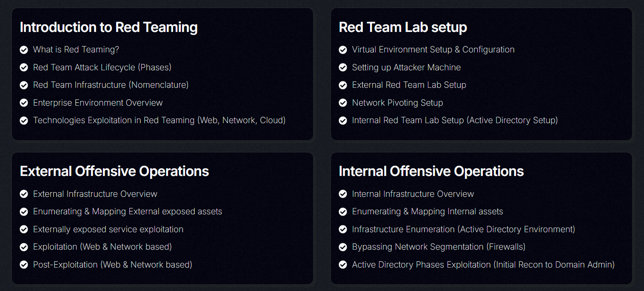Click checkmark icon next to Bypassing Network Segmentation

click(x=343, y=247)
